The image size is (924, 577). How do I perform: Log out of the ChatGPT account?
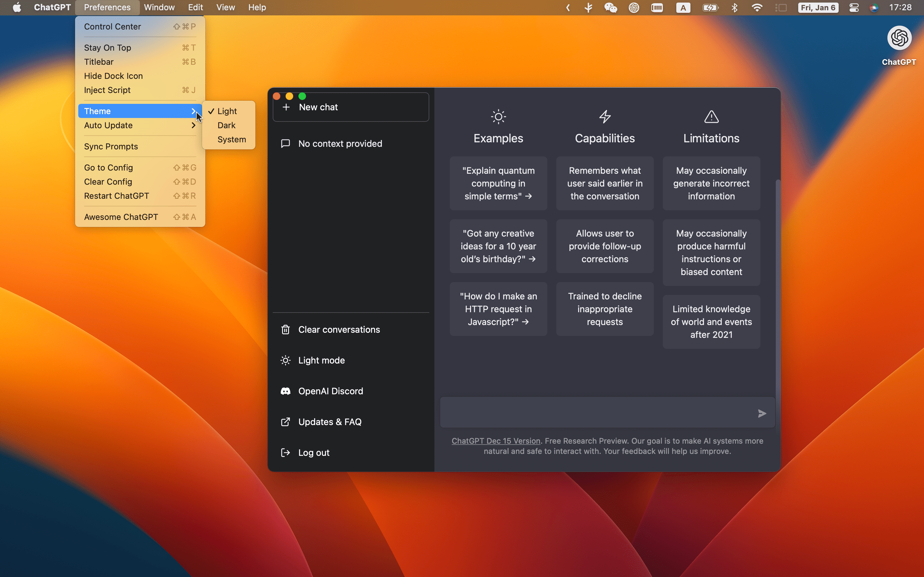(314, 452)
